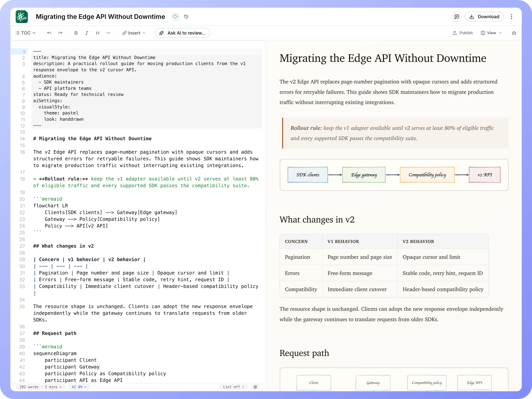Toggle italic formatting
Image resolution: width=532 pixels, height=399 pixels.
point(87,33)
